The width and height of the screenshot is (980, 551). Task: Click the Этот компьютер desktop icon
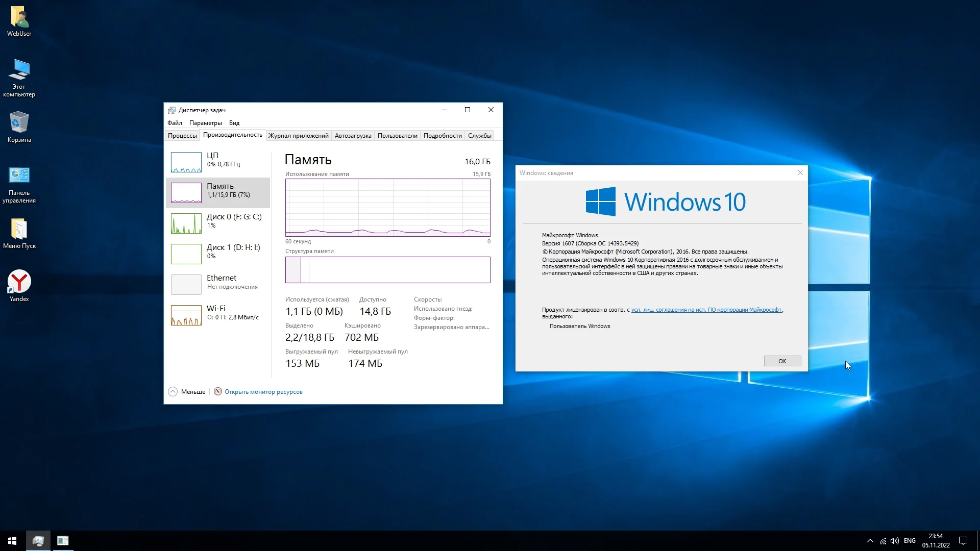[x=19, y=77]
